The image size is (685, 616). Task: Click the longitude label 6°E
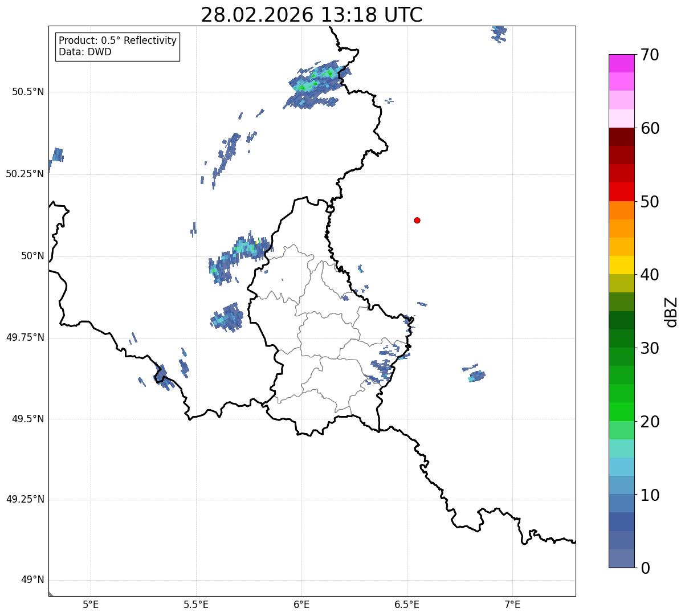301,605
